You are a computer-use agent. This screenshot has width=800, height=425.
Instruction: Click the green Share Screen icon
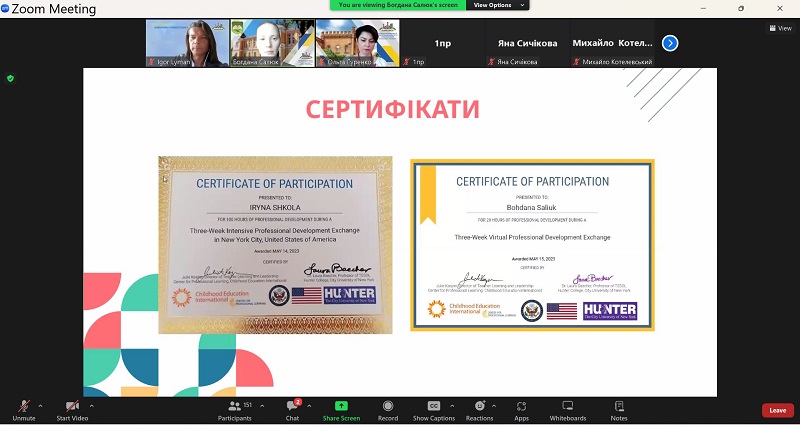coord(341,406)
